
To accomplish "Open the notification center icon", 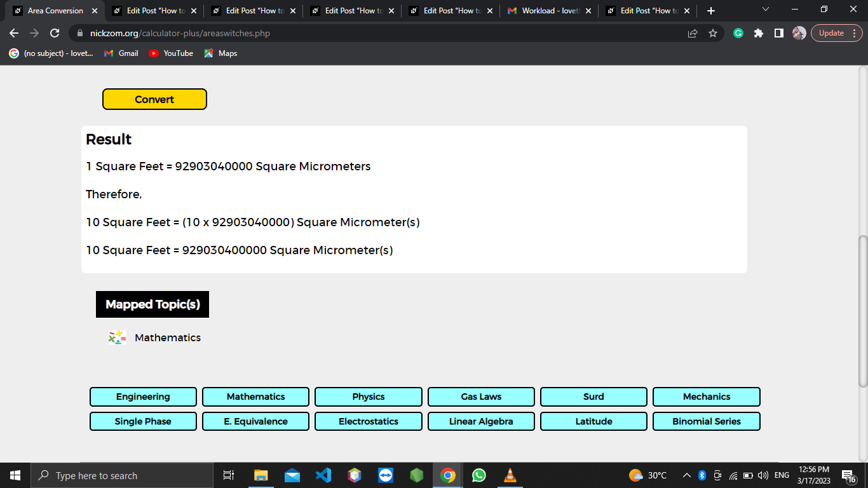I will (x=848, y=476).
